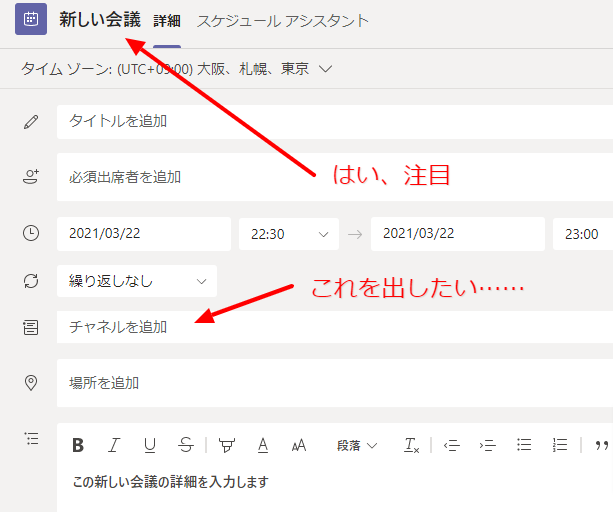Click the start date 2021/03/22 field
The width and height of the screenshot is (613, 512).
143,234
